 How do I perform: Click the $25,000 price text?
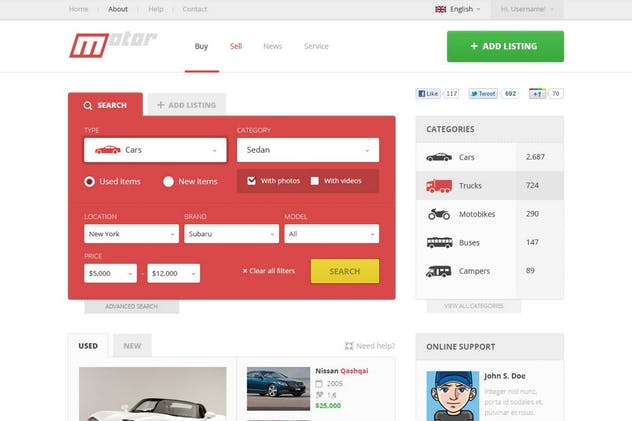[x=328, y=406]
